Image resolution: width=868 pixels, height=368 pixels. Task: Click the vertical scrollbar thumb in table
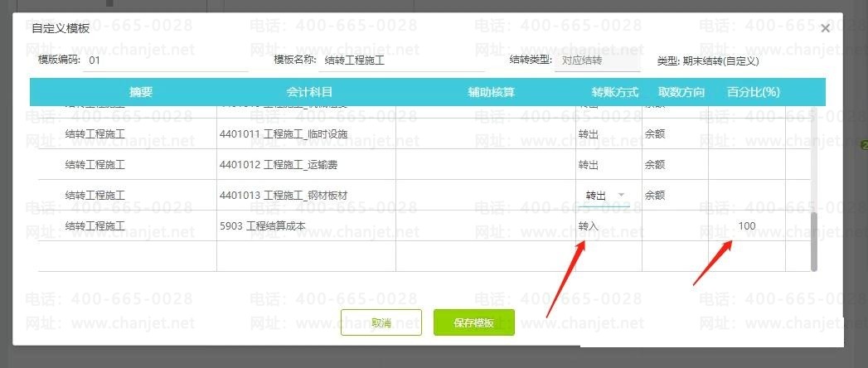(814, 242)
